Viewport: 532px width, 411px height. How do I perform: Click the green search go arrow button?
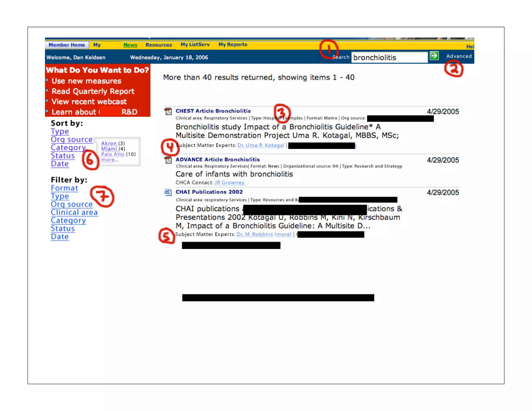click(434, 56)
